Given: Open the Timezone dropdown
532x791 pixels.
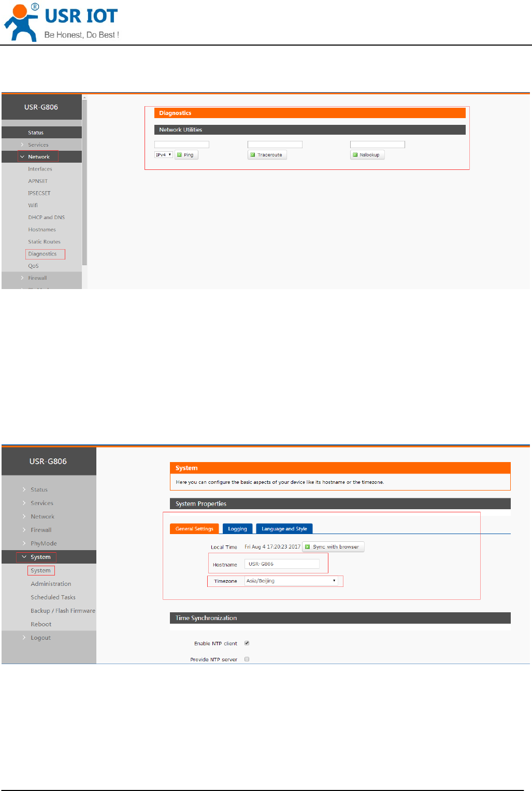Looking at the screenshot, I should coord(291,581).
